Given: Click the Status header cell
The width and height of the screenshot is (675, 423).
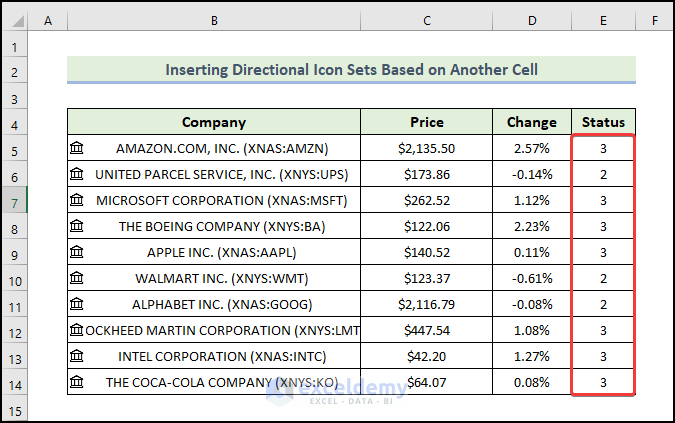Looking at the screenshot, I should coord(603,122).
